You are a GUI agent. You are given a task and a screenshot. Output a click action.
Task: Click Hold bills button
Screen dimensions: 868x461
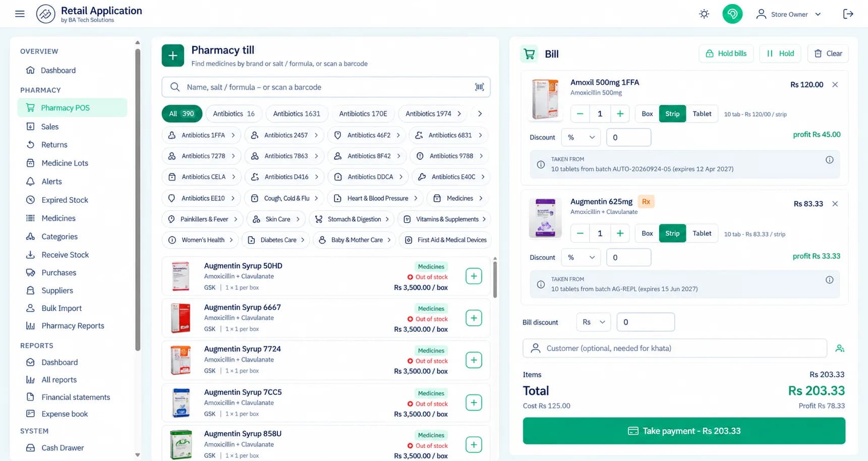point(726,53)
